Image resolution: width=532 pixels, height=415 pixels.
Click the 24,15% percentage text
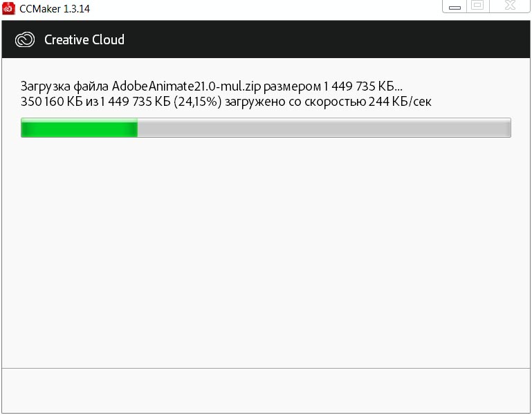tap(197, 102)
